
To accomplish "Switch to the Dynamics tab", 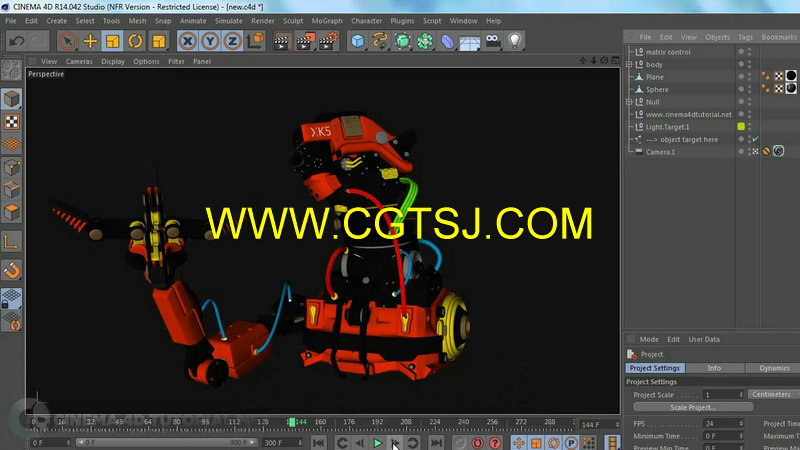I will click(774, 368).
